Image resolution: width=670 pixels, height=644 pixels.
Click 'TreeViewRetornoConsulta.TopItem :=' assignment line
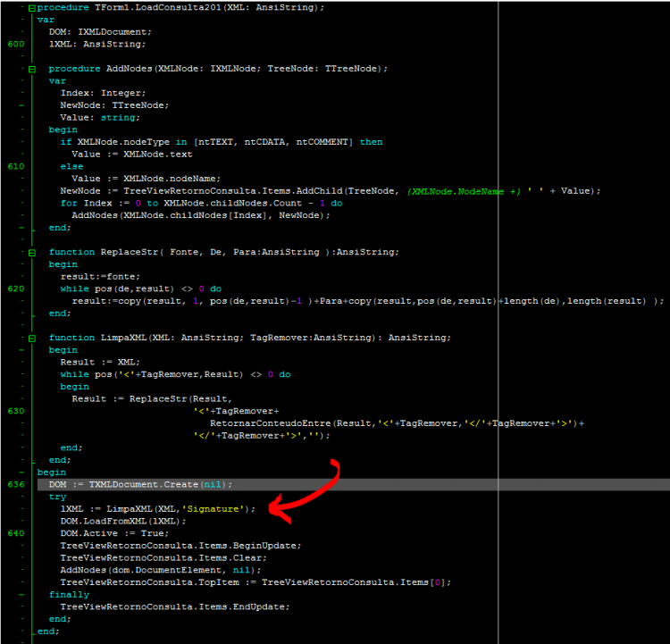pyautogui.click(x=255, y=582)
